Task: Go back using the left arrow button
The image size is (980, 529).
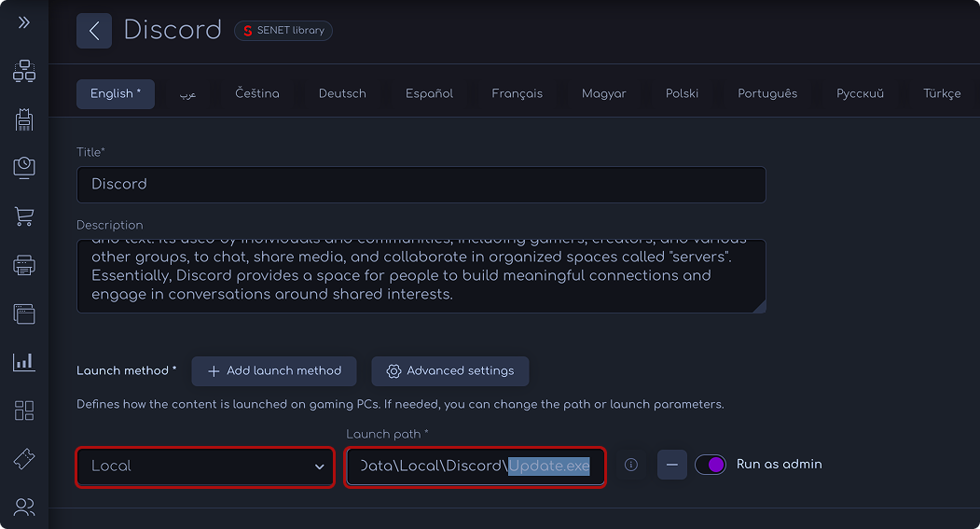Action: (94, 31)
